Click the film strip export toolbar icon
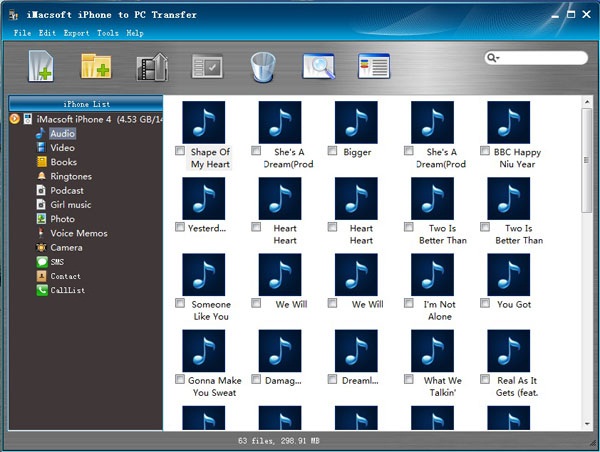This screenshot has height=452, width=600. tap(151, 66)
